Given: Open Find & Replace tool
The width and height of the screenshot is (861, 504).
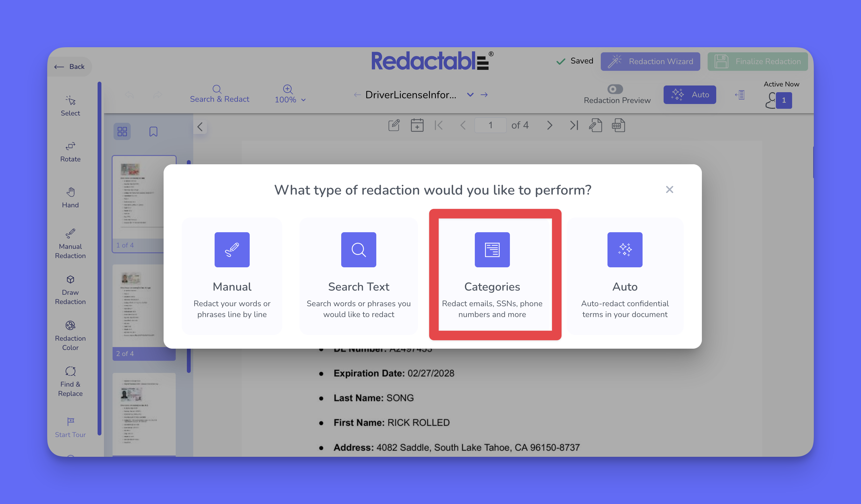Looking at the screenshot, I should click(70, 381).
